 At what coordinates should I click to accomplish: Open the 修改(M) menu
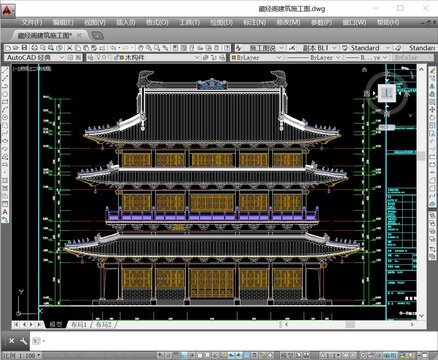tap(288, 22)
